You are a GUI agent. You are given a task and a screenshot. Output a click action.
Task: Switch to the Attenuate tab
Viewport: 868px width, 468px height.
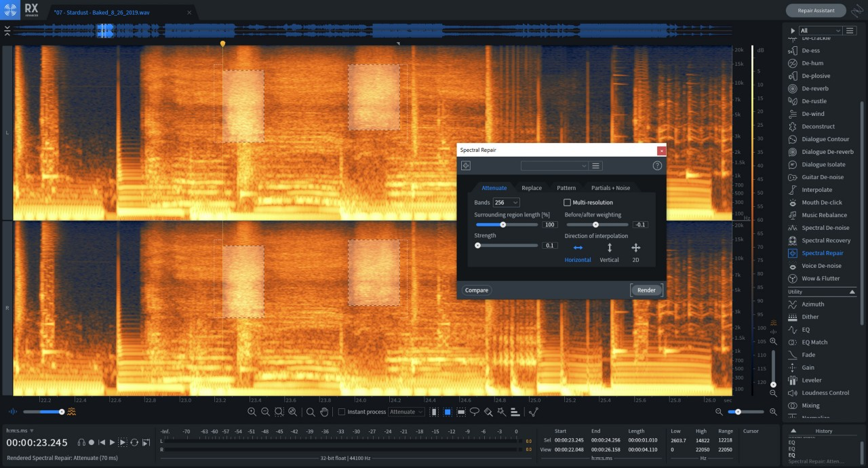tap(494, 188)
